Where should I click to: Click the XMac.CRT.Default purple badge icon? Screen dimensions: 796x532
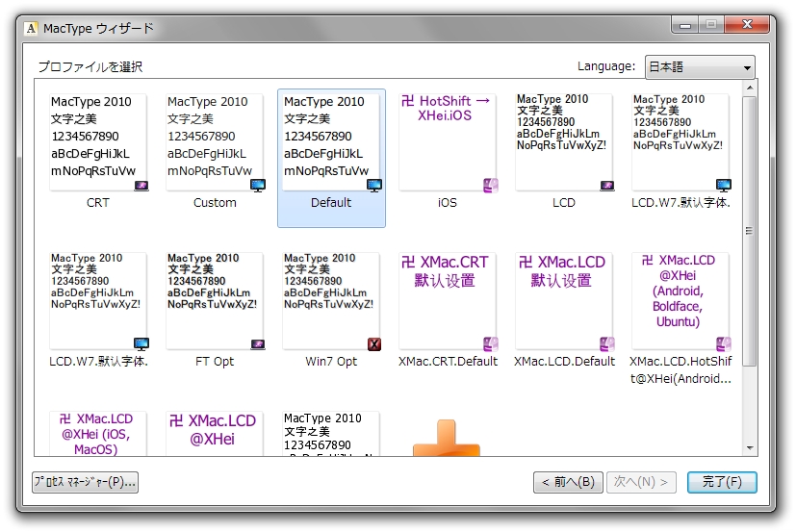click(491, 344)
